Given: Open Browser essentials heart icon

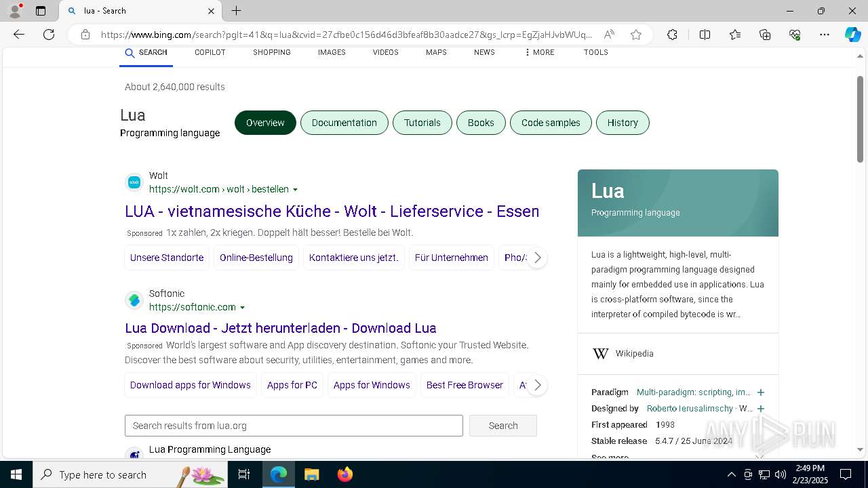Looking at the screenshot, I should click(795, 35).
